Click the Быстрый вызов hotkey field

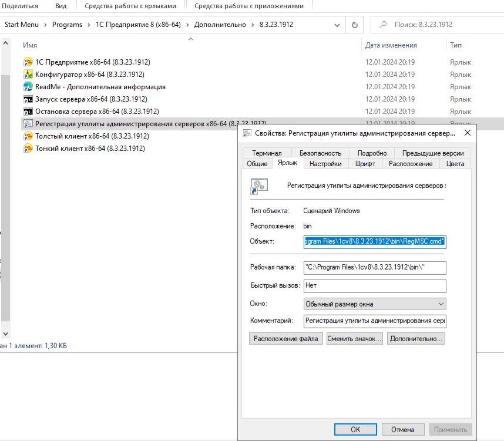375,286
